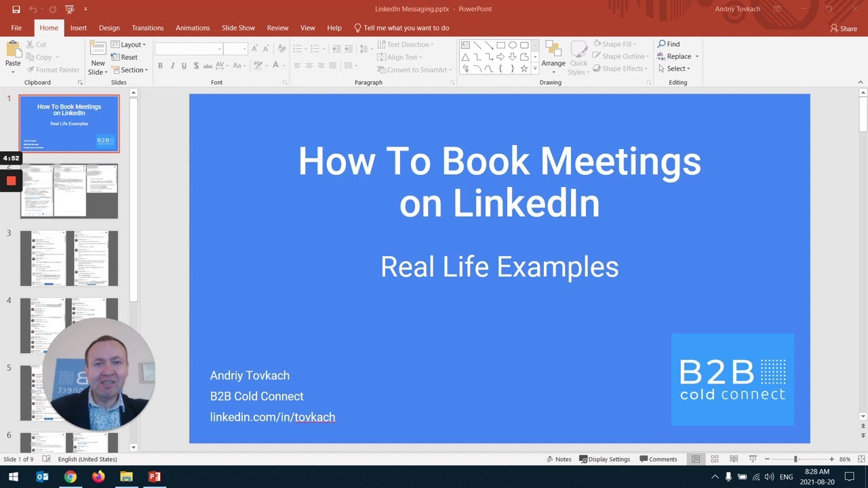Click the Replace button

click(x=677, y=56)
